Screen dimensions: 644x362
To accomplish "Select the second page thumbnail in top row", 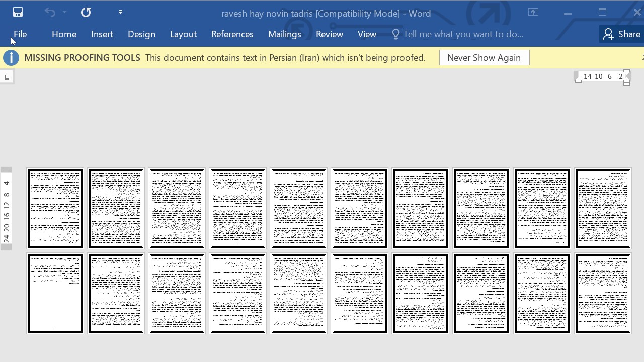I will coord(116,209).
